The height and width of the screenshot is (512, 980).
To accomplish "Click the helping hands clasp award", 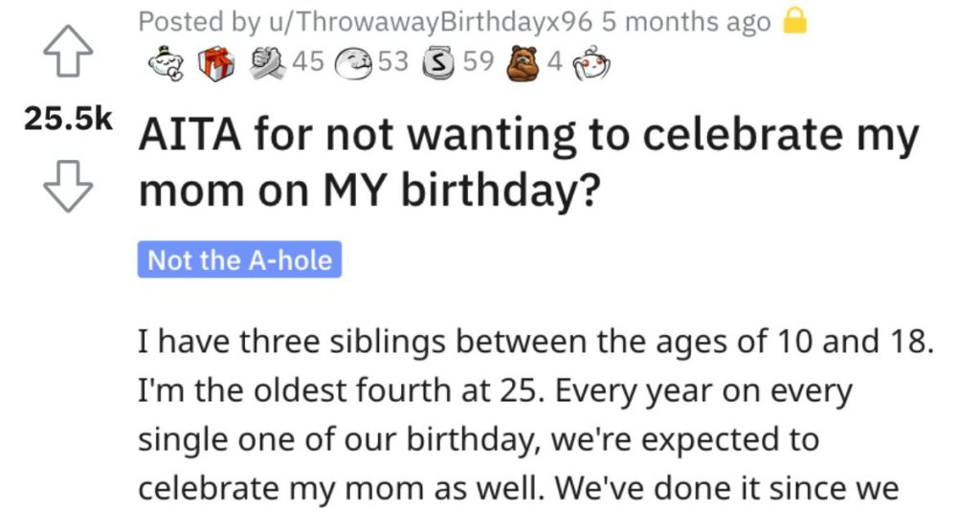I will pos(268,63).
